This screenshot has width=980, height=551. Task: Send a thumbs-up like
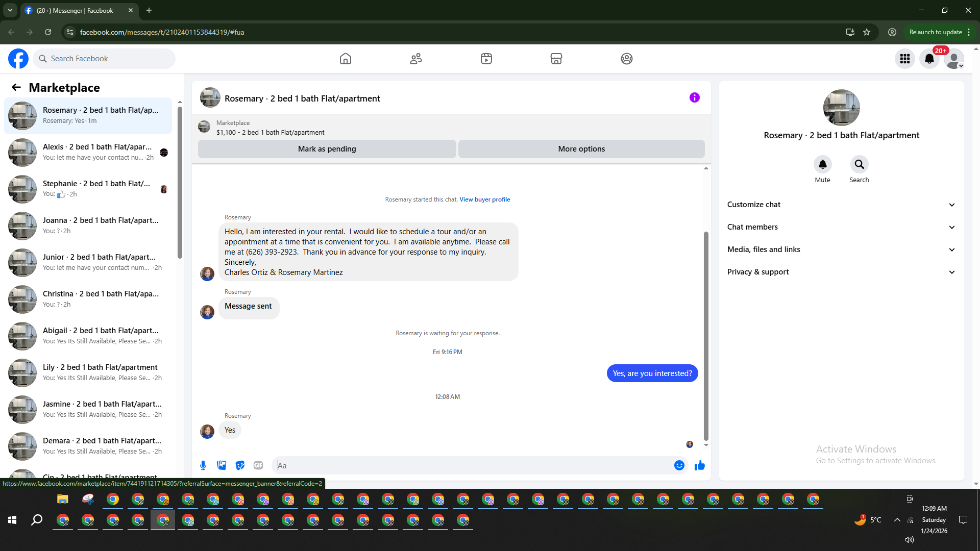point(700,465)
